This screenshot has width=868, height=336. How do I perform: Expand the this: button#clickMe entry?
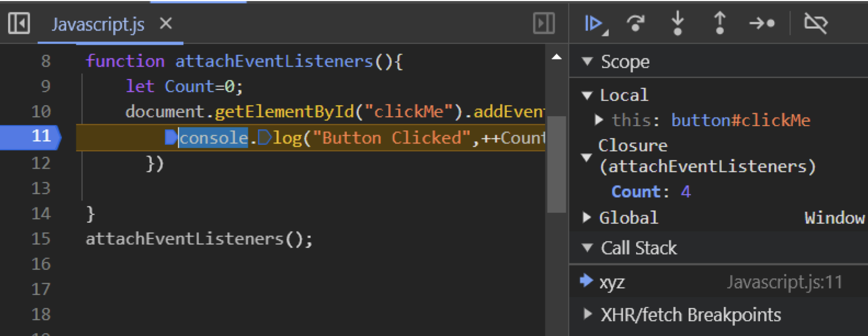[599, 120]
